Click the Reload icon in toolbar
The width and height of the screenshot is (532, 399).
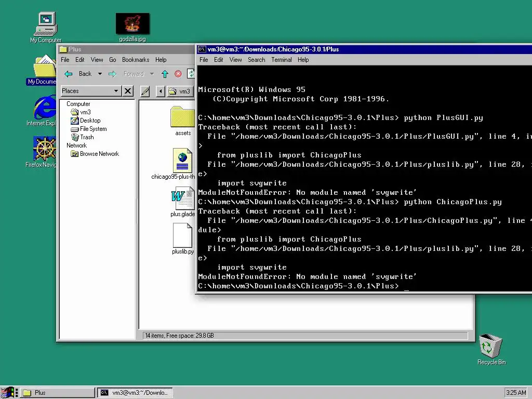191,74
